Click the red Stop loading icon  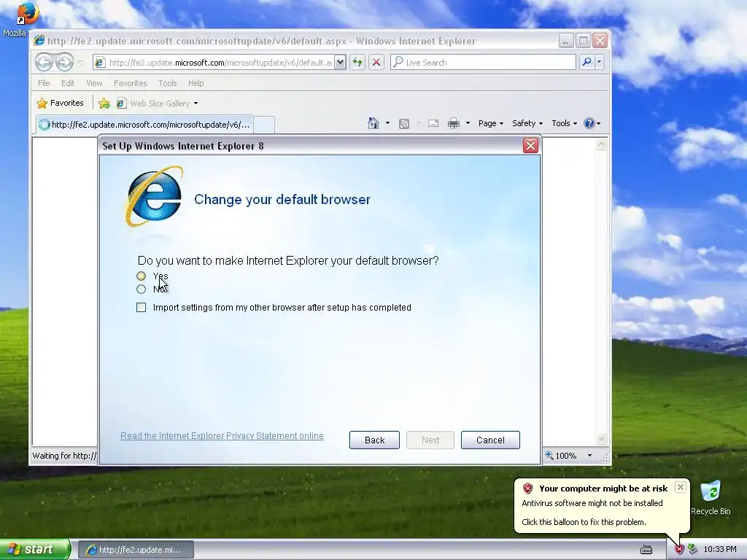point(376,63)
